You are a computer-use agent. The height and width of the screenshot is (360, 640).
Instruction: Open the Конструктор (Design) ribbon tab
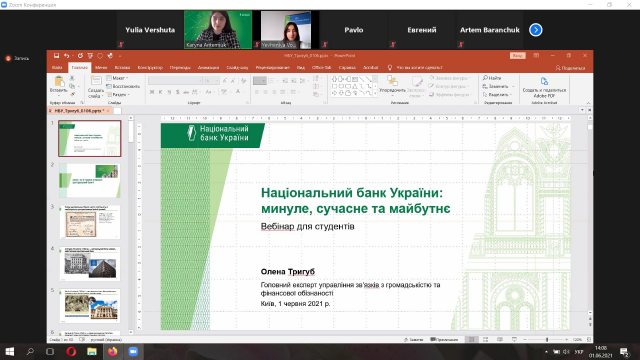[150, 67]
